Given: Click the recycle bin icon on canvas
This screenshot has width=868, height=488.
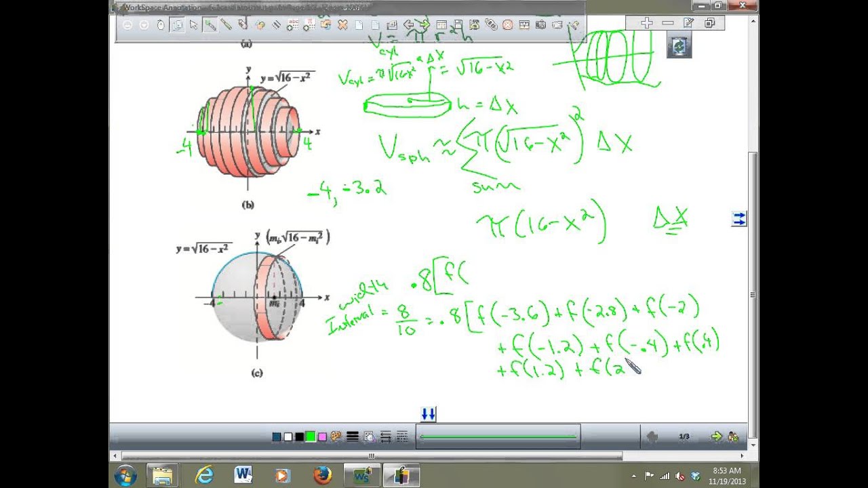Looking at the screenshot, I should 679,46.
